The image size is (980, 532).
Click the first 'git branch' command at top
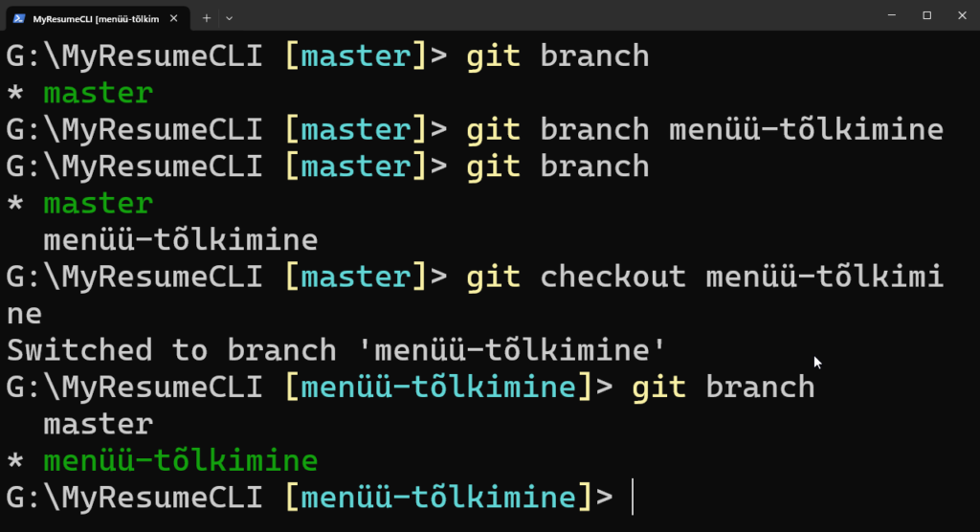(557, 56)
